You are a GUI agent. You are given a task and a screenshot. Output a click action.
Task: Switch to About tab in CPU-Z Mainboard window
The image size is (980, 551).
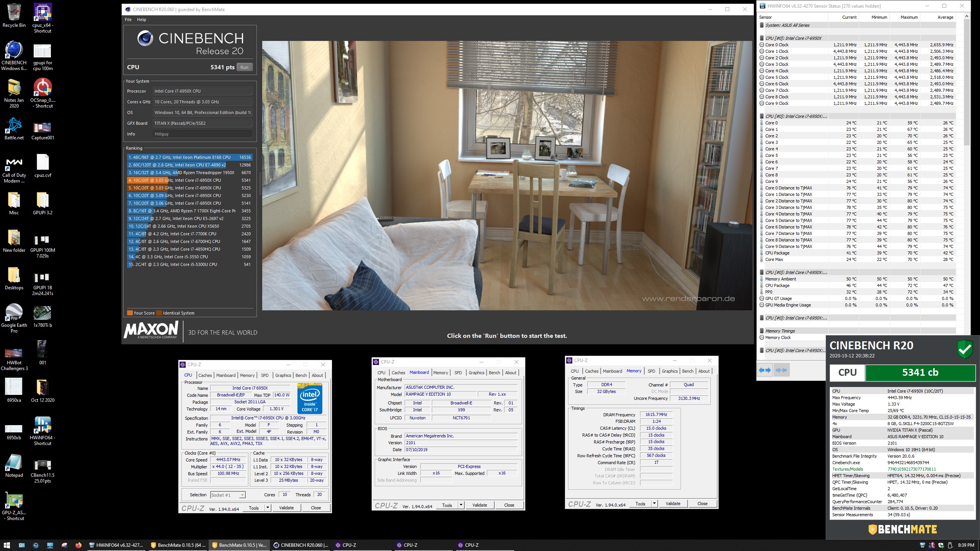(x=510, y=373)
